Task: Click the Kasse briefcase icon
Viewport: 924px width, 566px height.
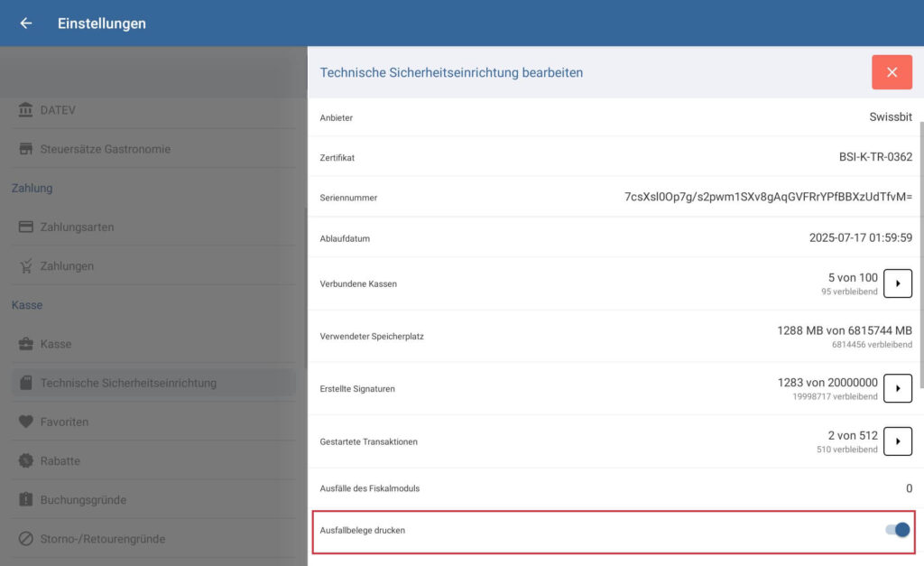Action: 27,343
